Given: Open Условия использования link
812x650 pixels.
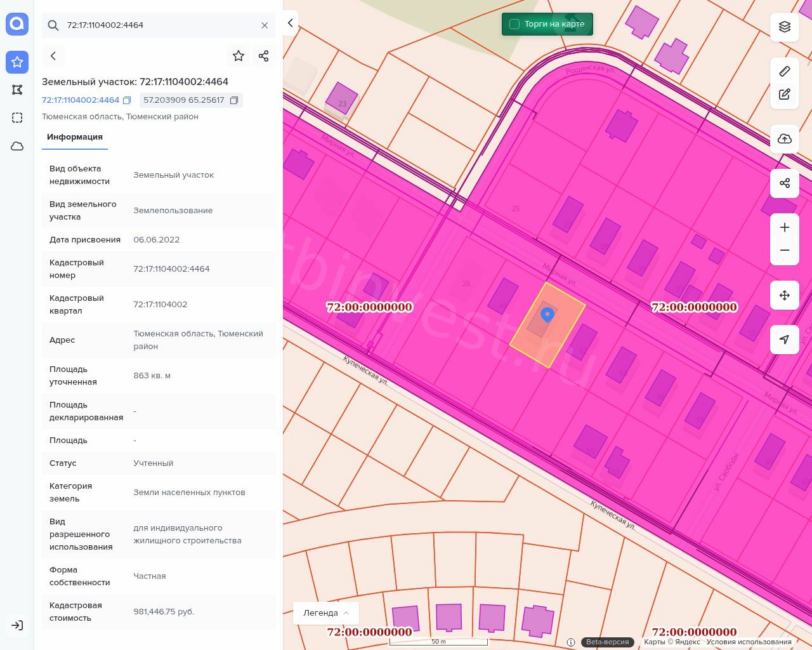Looking at the screenshot, I should point(749,642).
